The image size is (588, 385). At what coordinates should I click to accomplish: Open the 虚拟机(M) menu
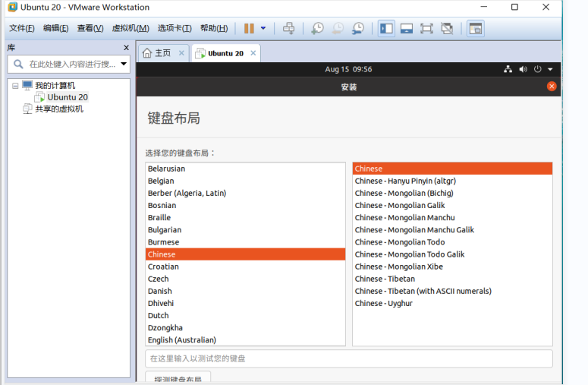(130, 28)
